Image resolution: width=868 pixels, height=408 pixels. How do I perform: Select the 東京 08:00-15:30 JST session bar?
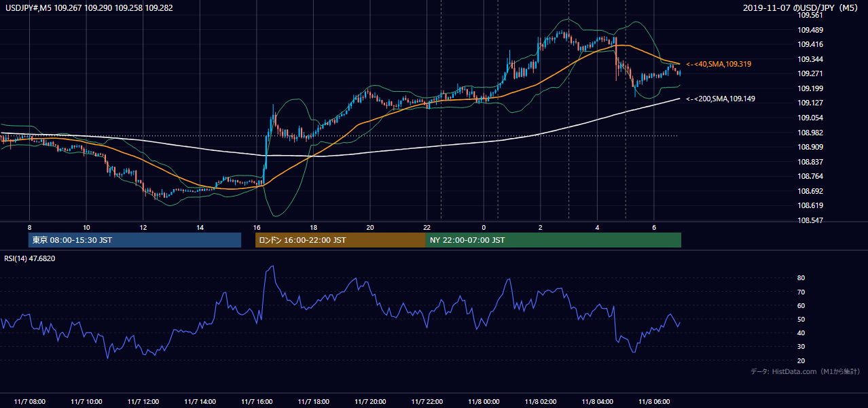point(135,240)
